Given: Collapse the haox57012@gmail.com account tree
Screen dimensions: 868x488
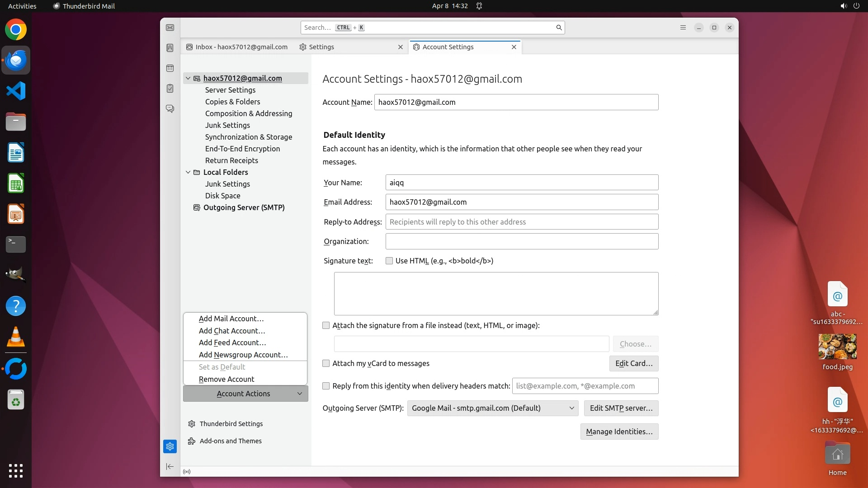Looking at the screenshot, I should (188, 78).
